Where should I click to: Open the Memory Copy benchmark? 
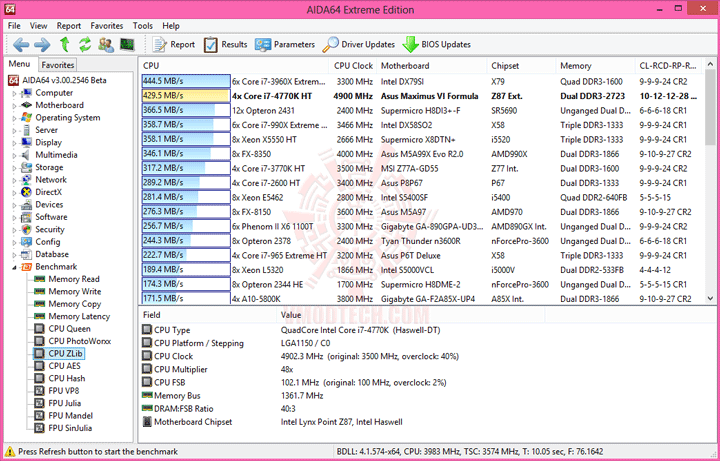click(x=74, y=304)
